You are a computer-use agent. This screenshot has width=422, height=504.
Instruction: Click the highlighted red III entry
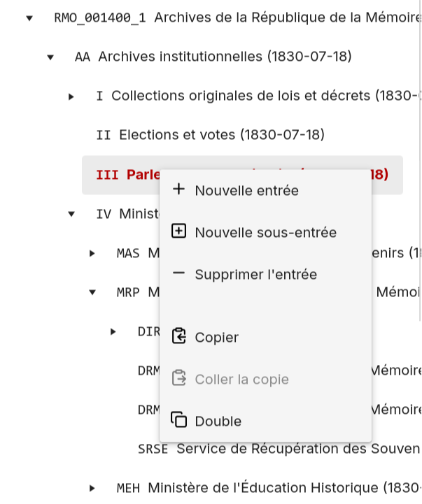pyautogui.click(x=126, y=174)
